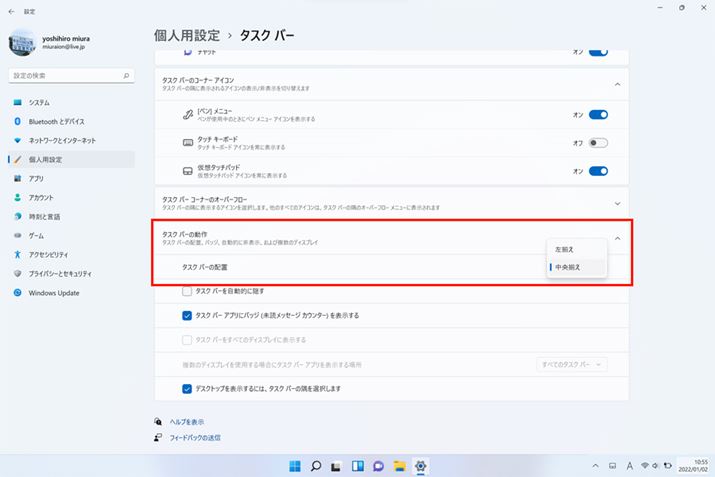
Task: Expand タスク バー コーナーのオーバーフロー section
Action: click(x=617, y=203)
